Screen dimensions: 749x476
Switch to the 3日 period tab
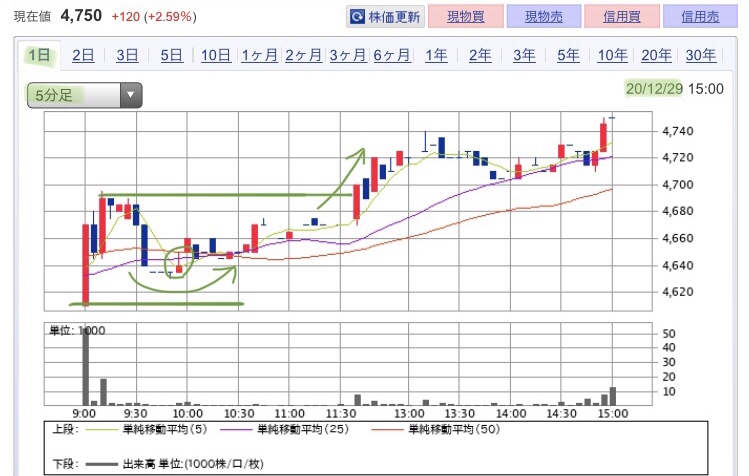coord(127,55)
